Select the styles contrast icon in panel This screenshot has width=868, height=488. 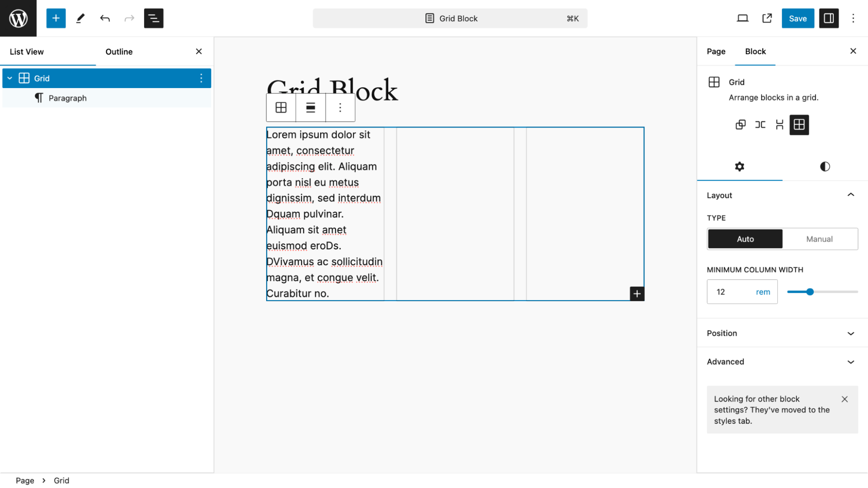click(825, 166)
